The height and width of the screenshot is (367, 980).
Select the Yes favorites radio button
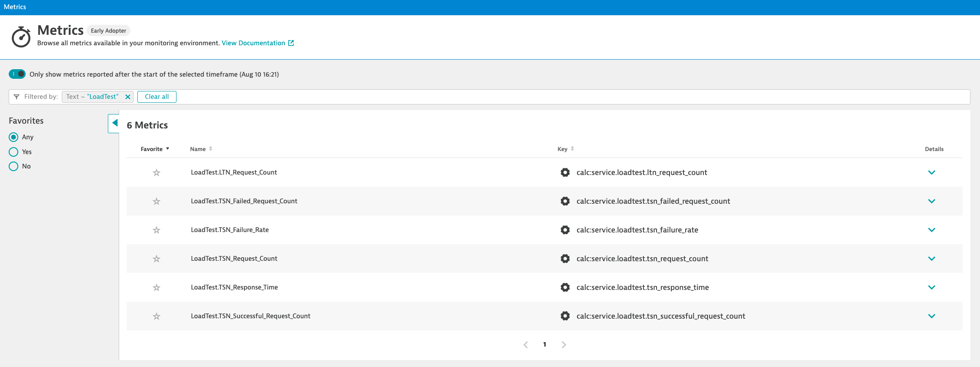pyautogui.click(x=13, y=152)
